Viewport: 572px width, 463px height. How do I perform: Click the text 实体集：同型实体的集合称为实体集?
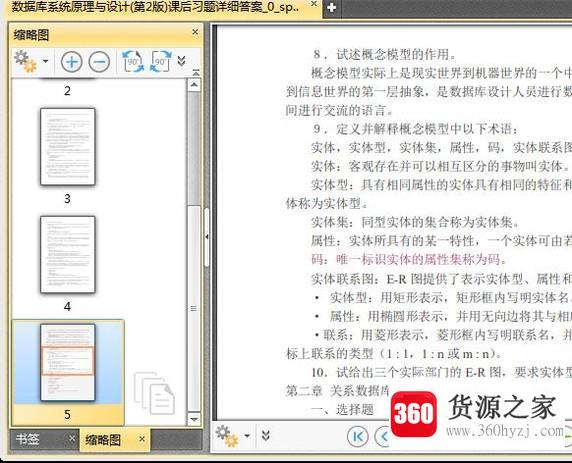415,222
